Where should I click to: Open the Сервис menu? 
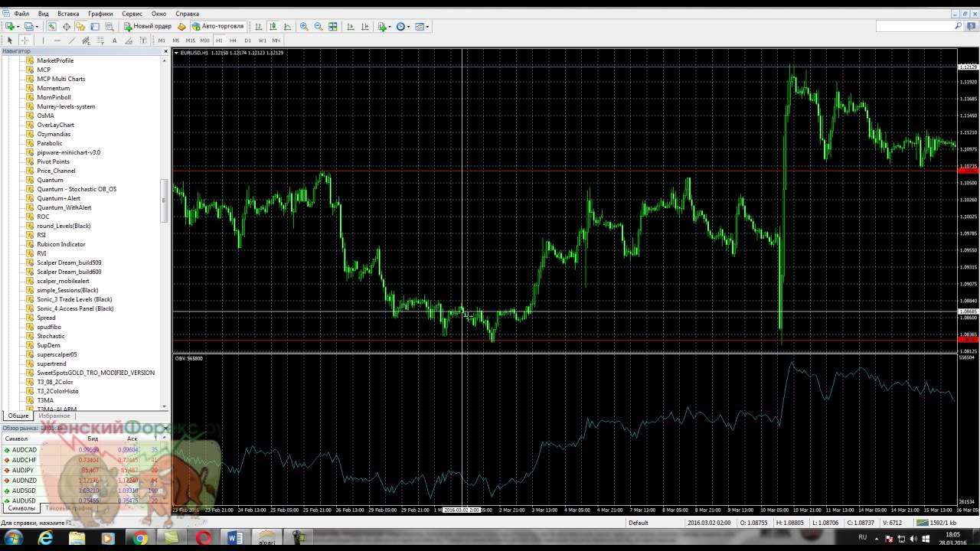point(132,14)
